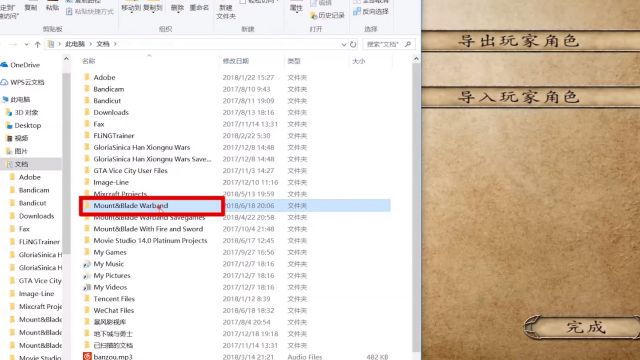Click the 粘贴快捷方式 icon in the ribbon

tap(69, 11)
